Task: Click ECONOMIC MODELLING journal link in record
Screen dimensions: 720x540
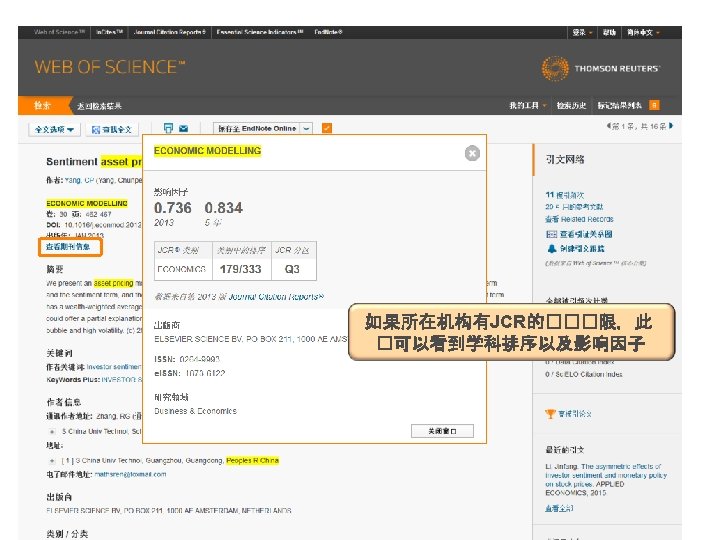Action: pyautogui.click(x=87, y=203)
